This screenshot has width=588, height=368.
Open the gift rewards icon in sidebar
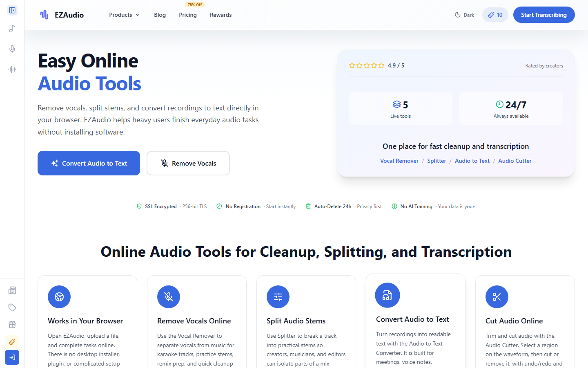click(12, 325)
